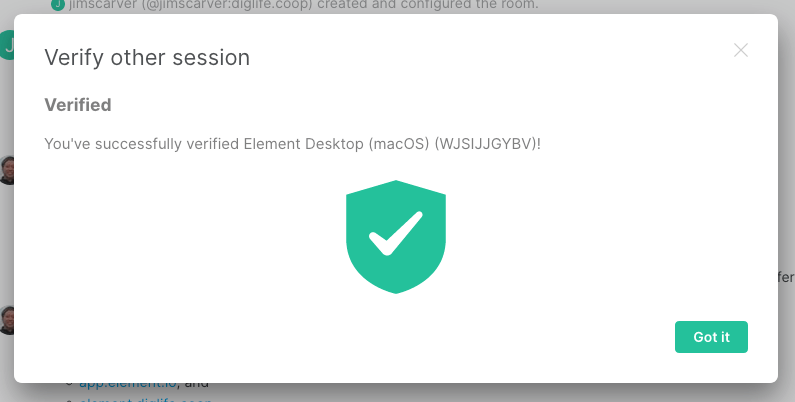Open the upper user photo avatar
Screen dimensions: 795x402
tap(6, 170)
